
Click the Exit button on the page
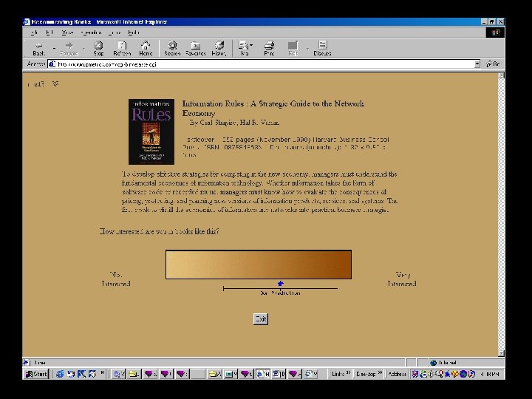pyautogui.click(x=261, y=319)
